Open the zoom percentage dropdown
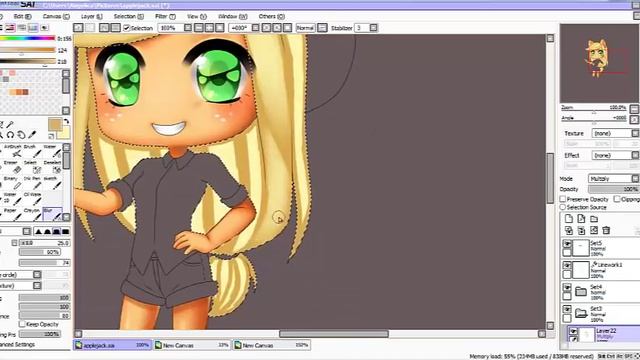Screen dimensions: 640x360 [x=187, y=28]
